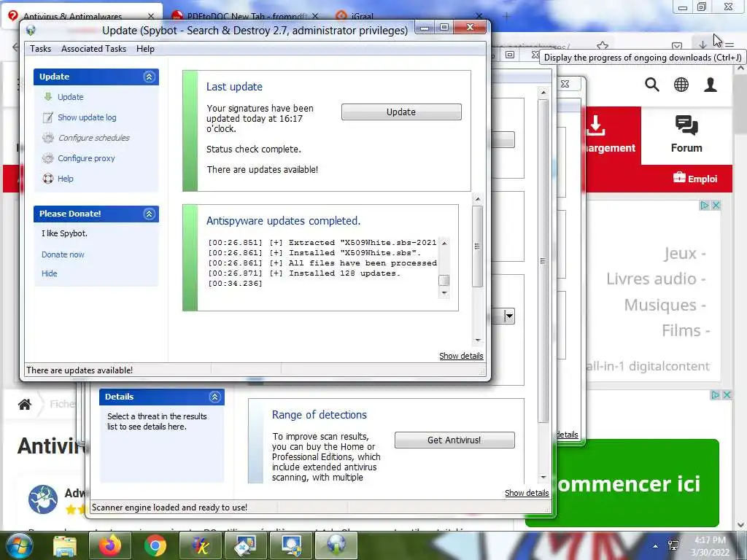Click the Configure proxy link

(x=86, y=158)
